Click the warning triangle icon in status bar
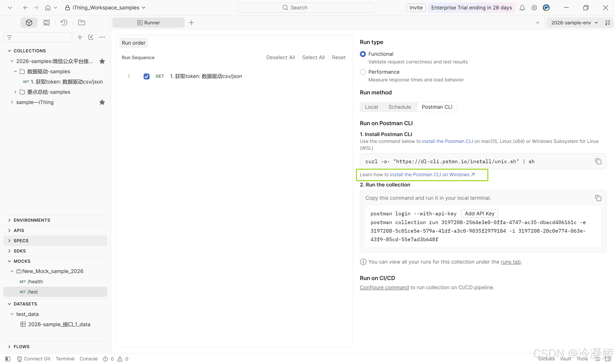Viewport: 615px width, 364px height. click(x=120, y=359)
